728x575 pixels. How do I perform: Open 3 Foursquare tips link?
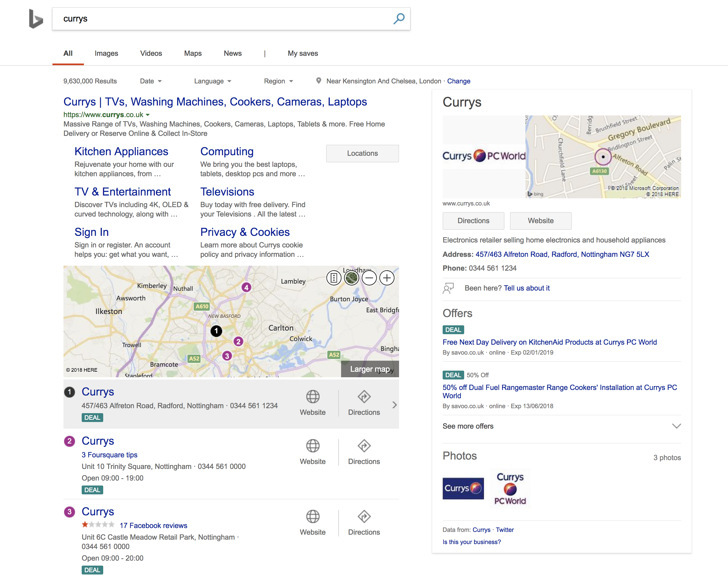pos(109,455)
